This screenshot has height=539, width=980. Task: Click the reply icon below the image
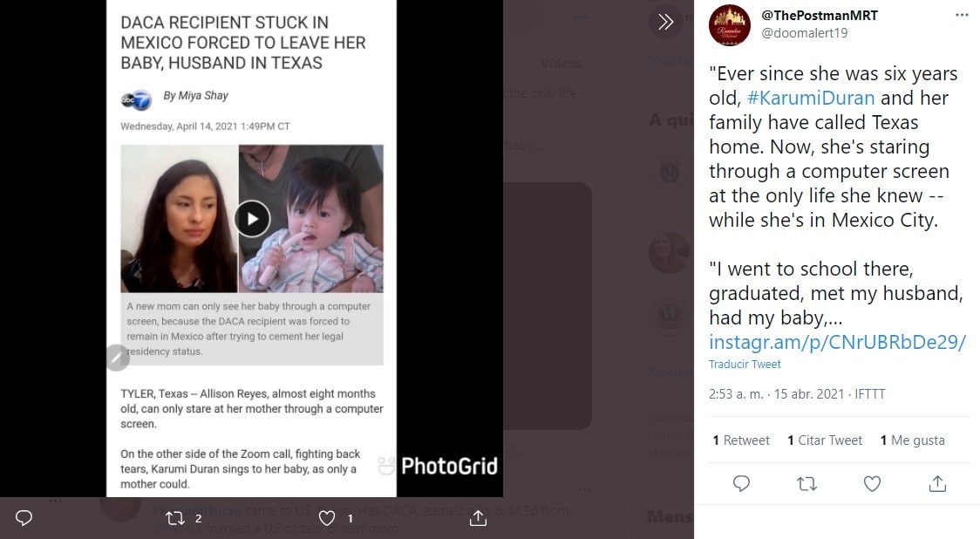click(x=24, y=518)
